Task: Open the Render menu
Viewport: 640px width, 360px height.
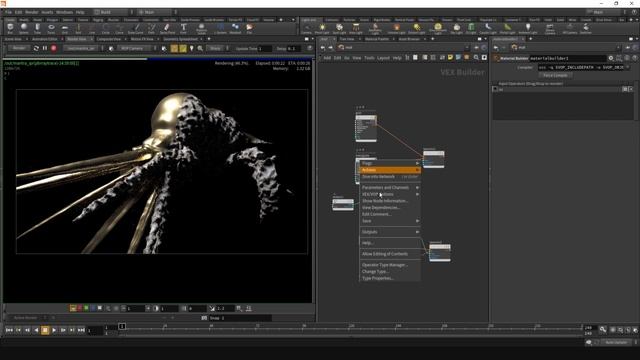Action: click(31, 12)
